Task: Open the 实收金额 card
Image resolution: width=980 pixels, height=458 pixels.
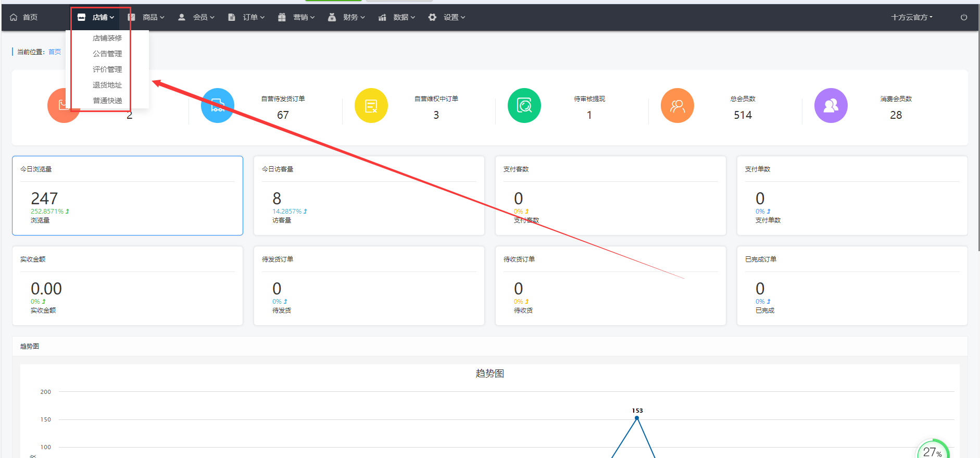Action: click(128, 286)
